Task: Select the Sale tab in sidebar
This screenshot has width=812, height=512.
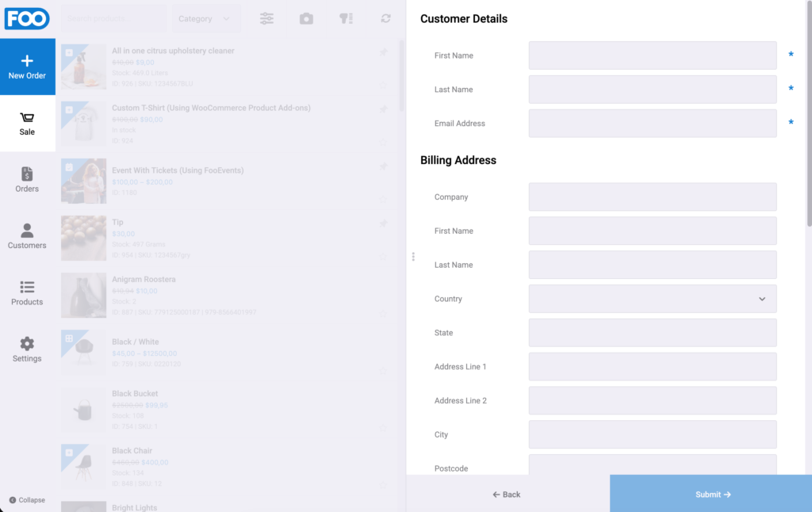Action: click(27, 123)
